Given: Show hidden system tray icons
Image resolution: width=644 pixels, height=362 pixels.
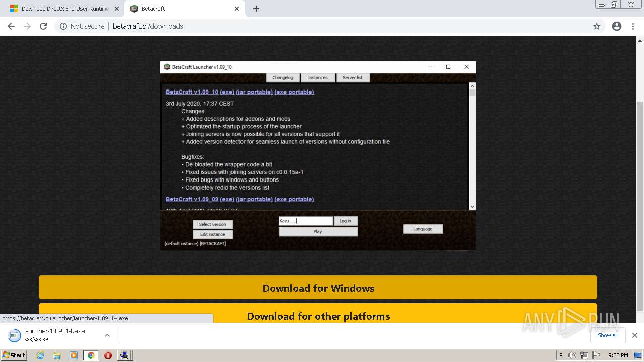Looking at the screenshot, I should (x=561, y=355).
